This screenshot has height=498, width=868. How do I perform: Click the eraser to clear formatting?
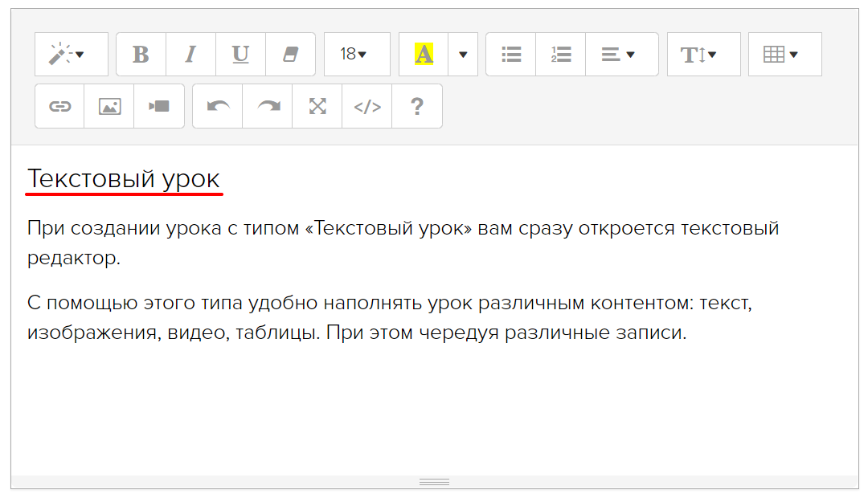290,55
